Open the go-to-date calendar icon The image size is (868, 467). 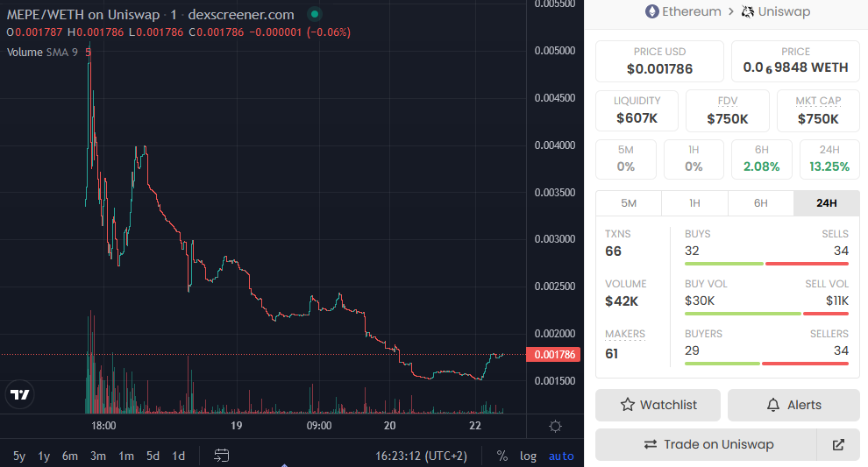pos(222,456)
